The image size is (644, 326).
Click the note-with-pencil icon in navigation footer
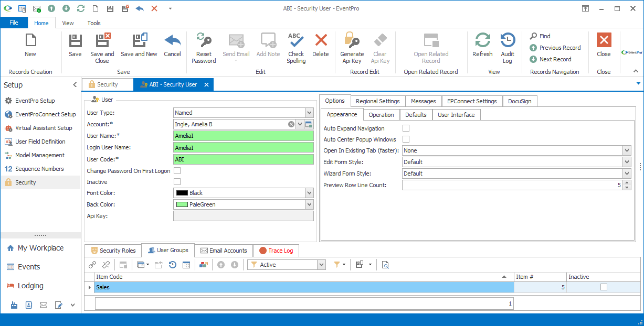pos(58,305)
